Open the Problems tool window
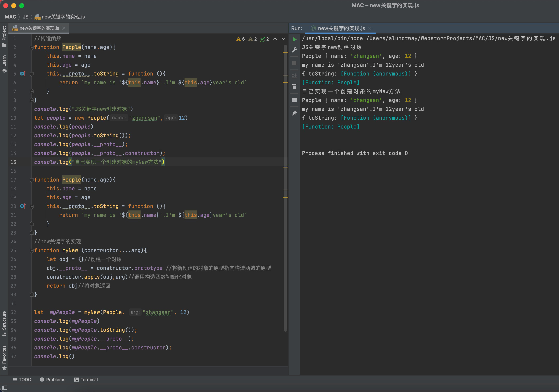559x392 pixels. tap(53, 380)
